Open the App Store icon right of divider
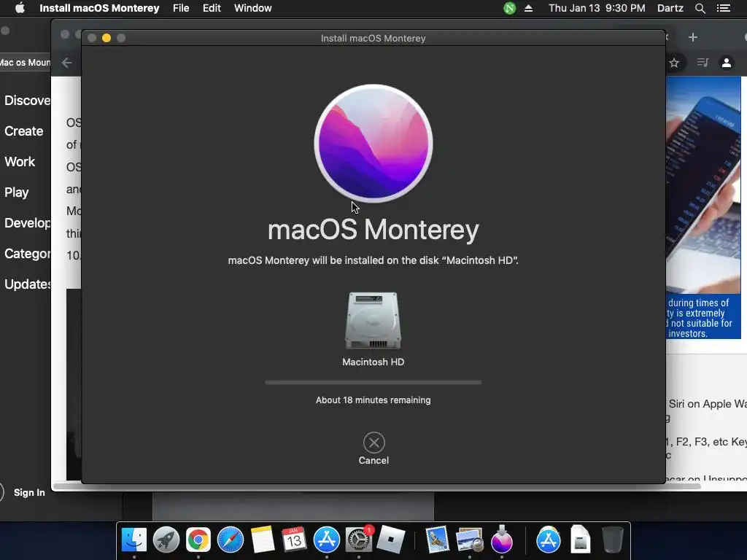 [549, 540]
